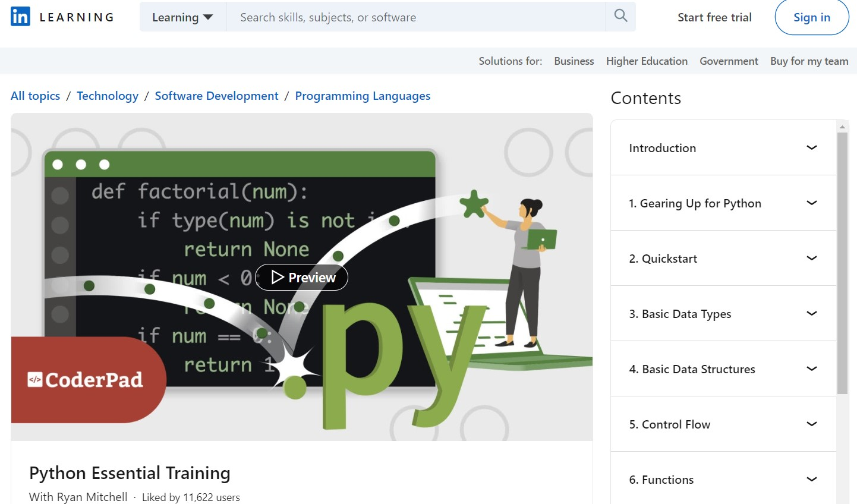Expand the Quickstart section
This screenshot has height=504, width=857.
[723, 259]
